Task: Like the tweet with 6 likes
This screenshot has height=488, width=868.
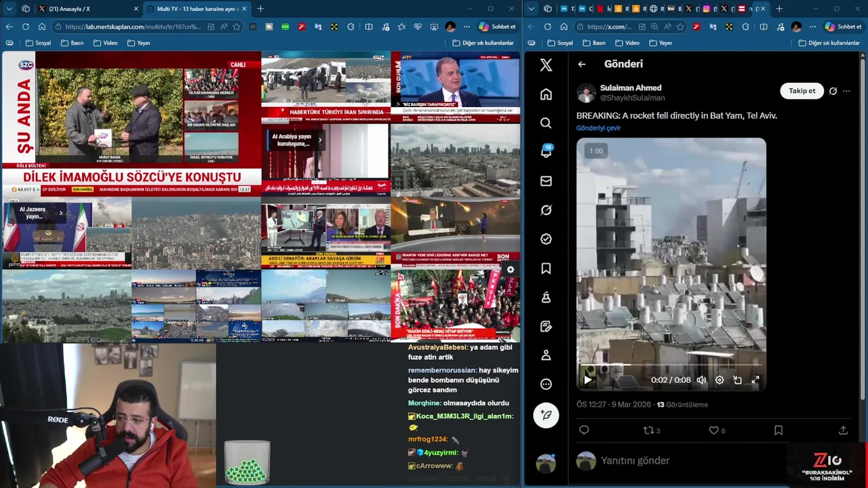Action: [x=717, y=430]
